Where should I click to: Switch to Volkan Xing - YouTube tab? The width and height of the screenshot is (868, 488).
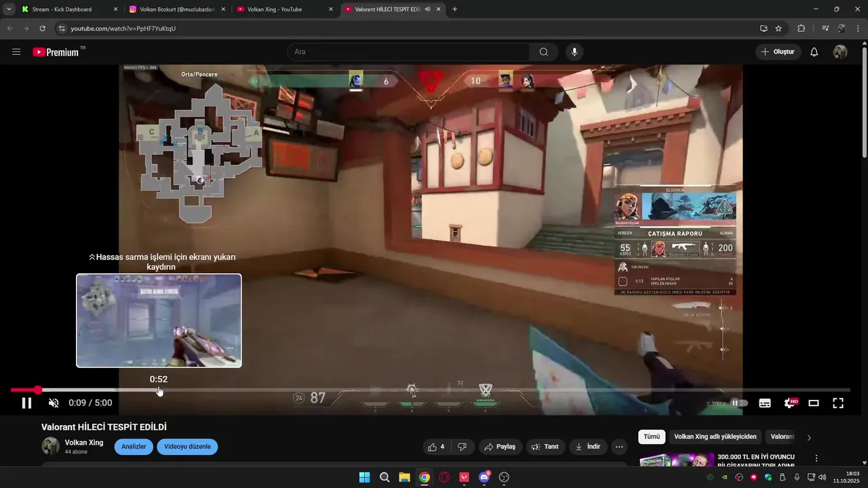point(285,9)
